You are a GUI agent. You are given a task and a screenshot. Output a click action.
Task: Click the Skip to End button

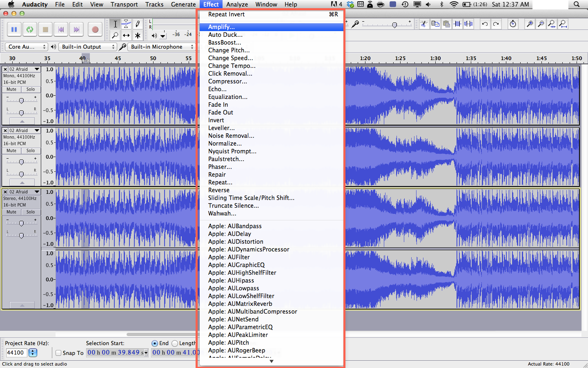[x=76, y=29]
